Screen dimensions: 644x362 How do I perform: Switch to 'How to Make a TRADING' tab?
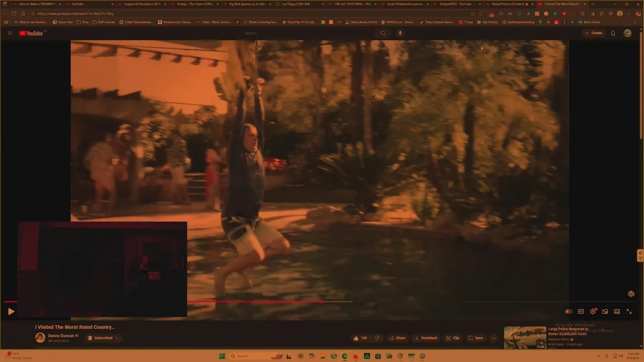(37, 4)
